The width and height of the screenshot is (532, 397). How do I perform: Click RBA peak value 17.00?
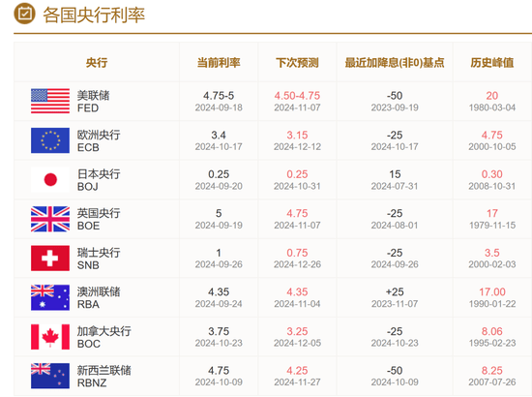click(492, 292)
